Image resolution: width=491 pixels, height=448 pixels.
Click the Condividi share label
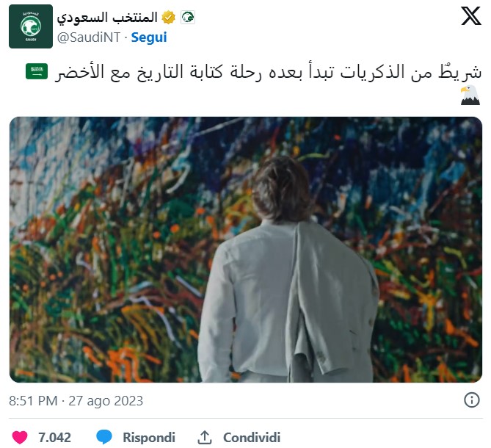tap(252, 437)
